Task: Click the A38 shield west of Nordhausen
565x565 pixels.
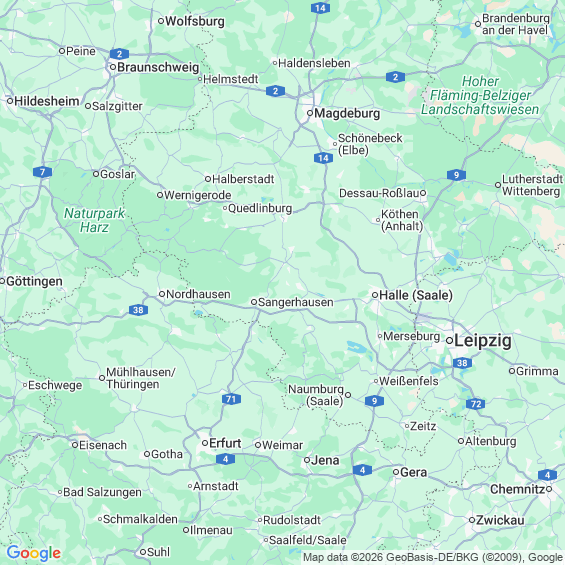Action: pos(138,310)
